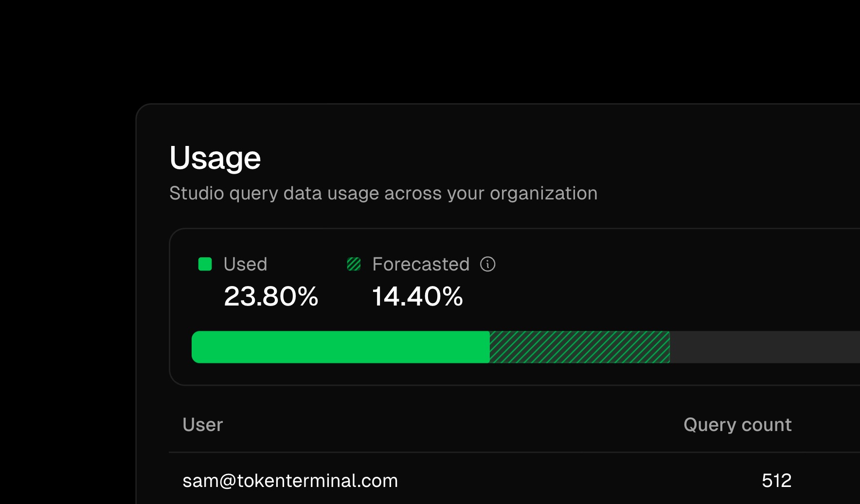This screenshot has width=860, height=504.
Task: Click the Forecasted legend label
Action: tap(420, 264)
